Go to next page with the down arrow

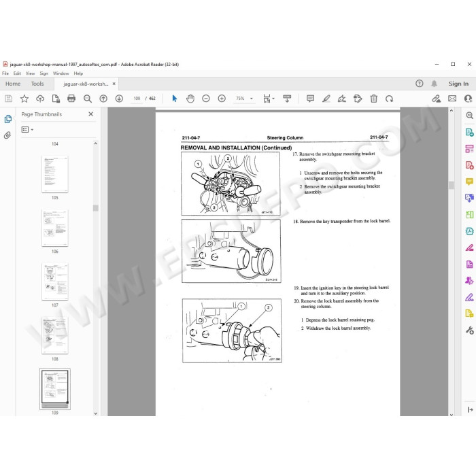point(119,99)
